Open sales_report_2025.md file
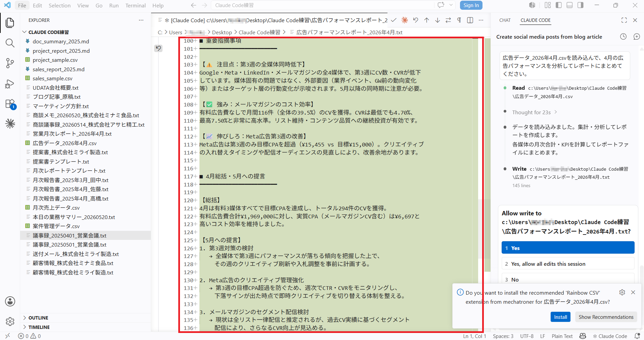Image resolution: width=644 pixels, height=340 pixels. point(58,69)
